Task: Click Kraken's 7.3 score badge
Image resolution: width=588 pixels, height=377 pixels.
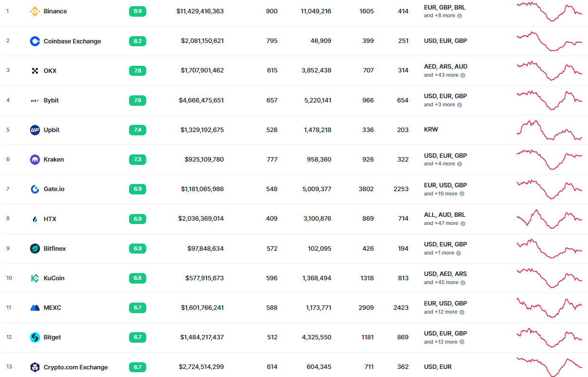Action: (138, 159)
